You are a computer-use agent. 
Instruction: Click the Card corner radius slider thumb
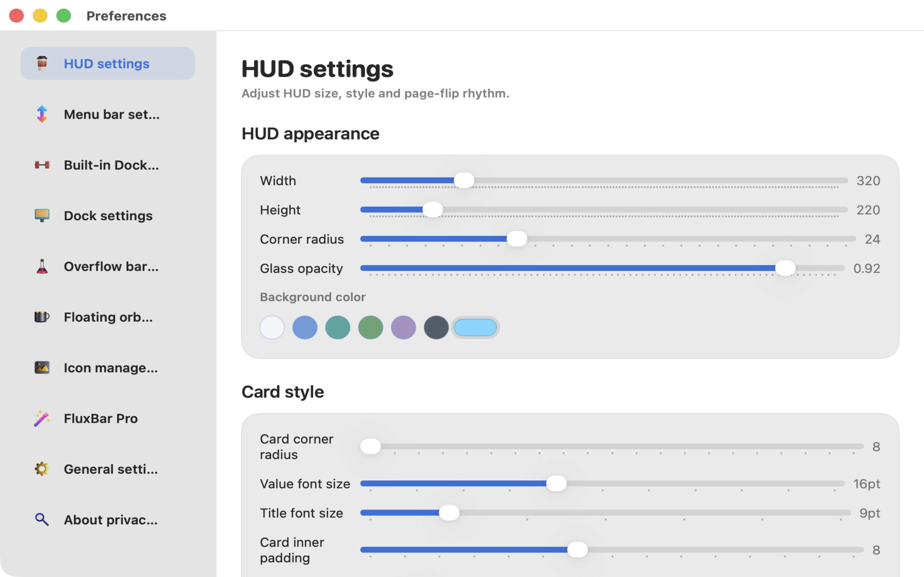click(371, 446)
